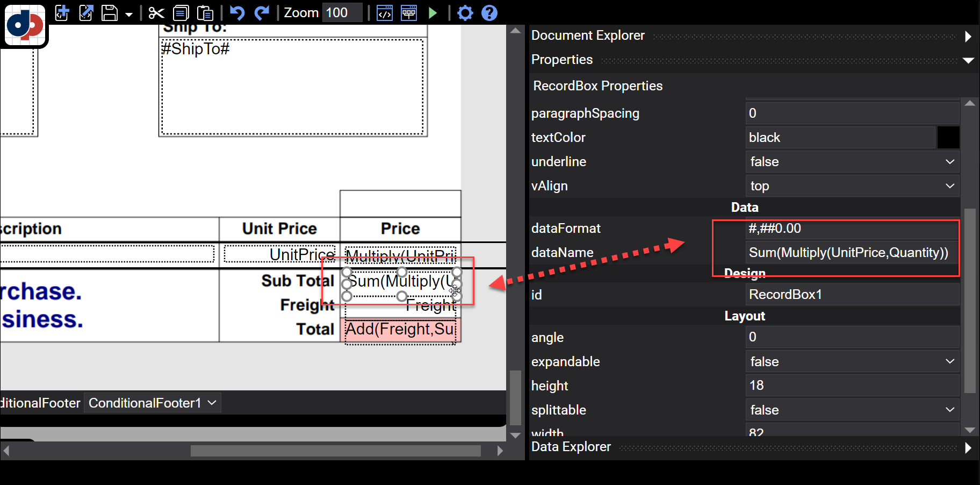Click the Paste clipboard icon

[205, 12]
